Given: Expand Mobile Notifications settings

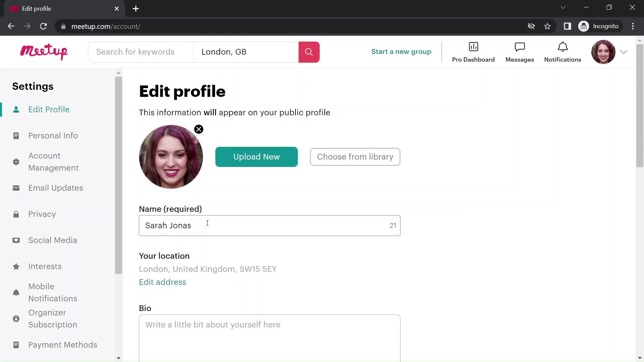Looking at the screenshot, I should 53,292.
